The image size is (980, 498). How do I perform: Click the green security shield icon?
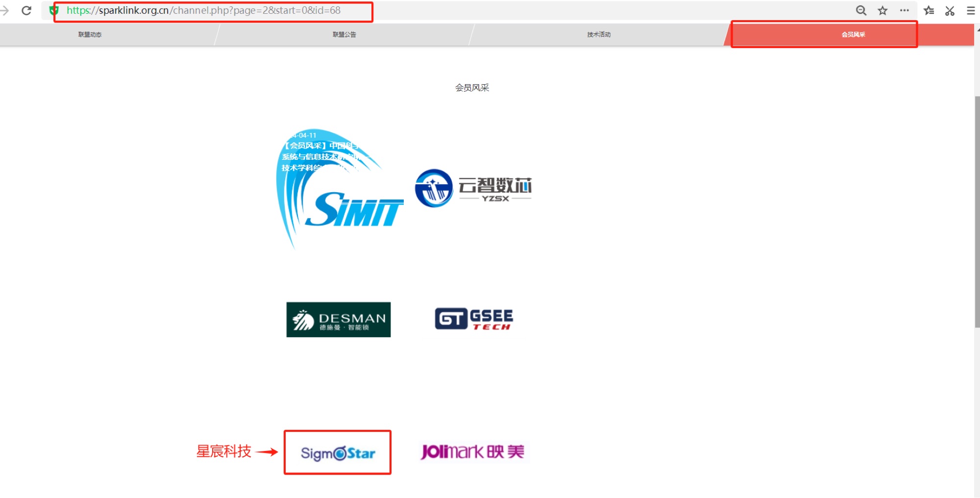[54, 10]
